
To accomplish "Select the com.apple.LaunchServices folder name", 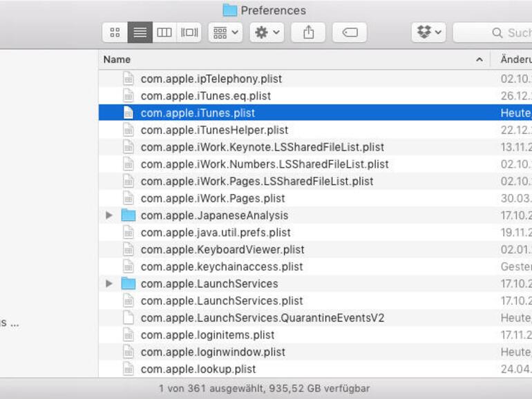I will (209, 284).
